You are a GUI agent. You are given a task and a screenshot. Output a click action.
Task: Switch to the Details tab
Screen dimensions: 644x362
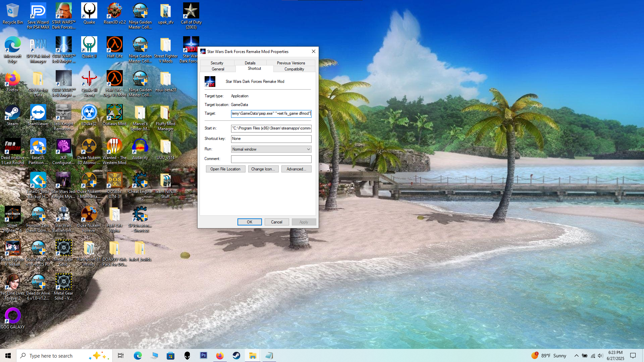[x=250, y=63]
